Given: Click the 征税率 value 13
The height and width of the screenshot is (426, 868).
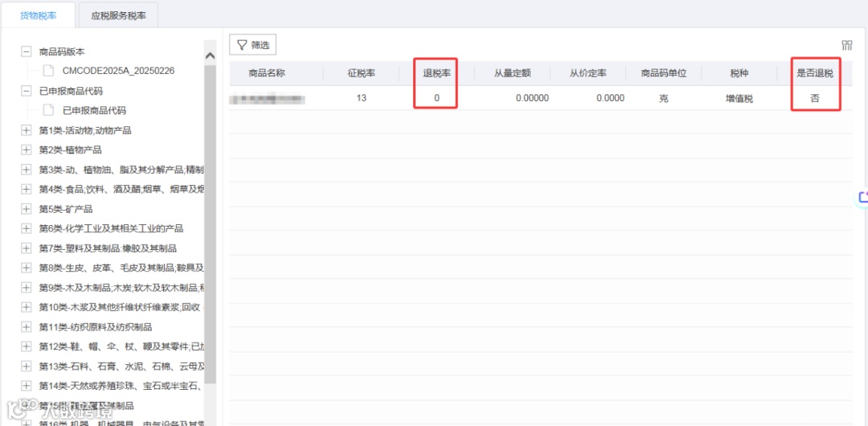Looking at the screenshot, I should (x=362, y=99).
